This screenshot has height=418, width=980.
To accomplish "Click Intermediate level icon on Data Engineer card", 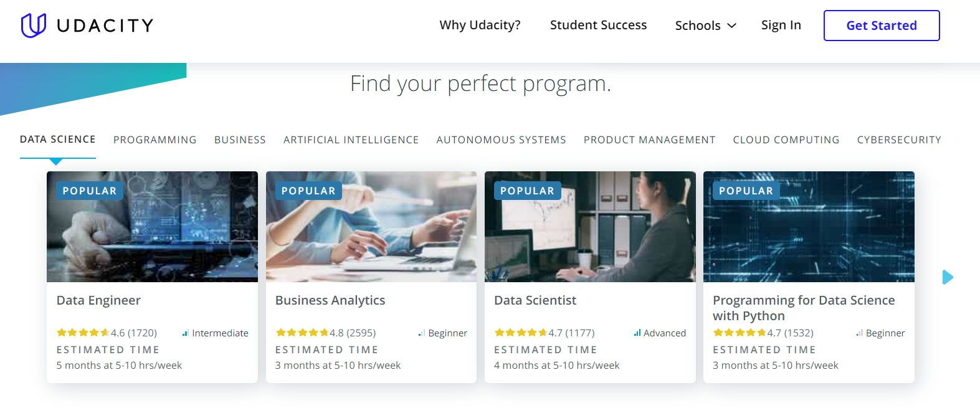I will [185, 333].
